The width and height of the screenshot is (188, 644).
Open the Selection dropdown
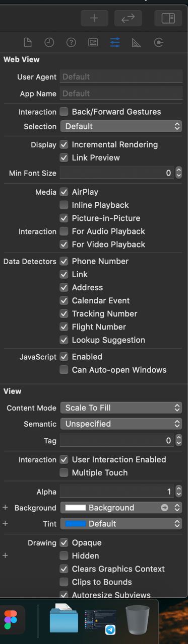point(121,126)
